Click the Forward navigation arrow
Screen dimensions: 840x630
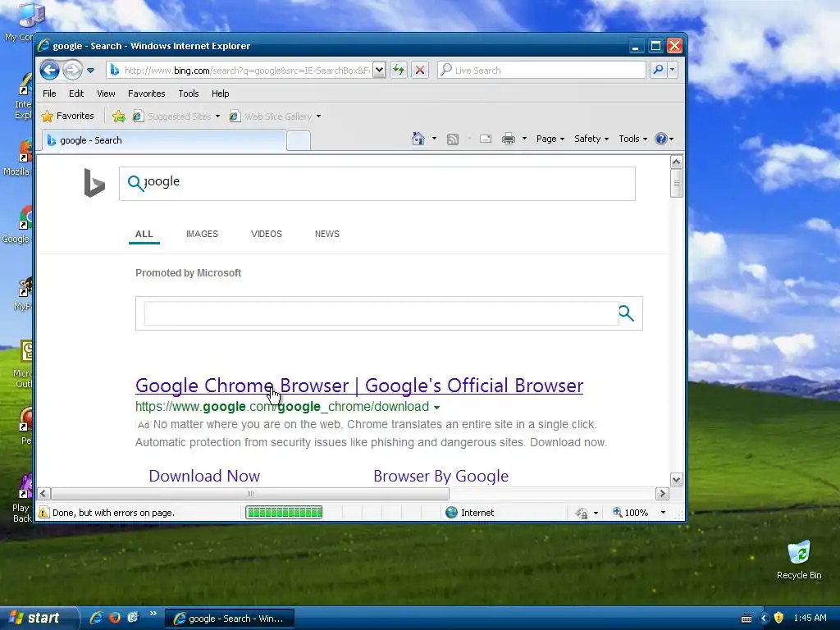coord(72,71)
